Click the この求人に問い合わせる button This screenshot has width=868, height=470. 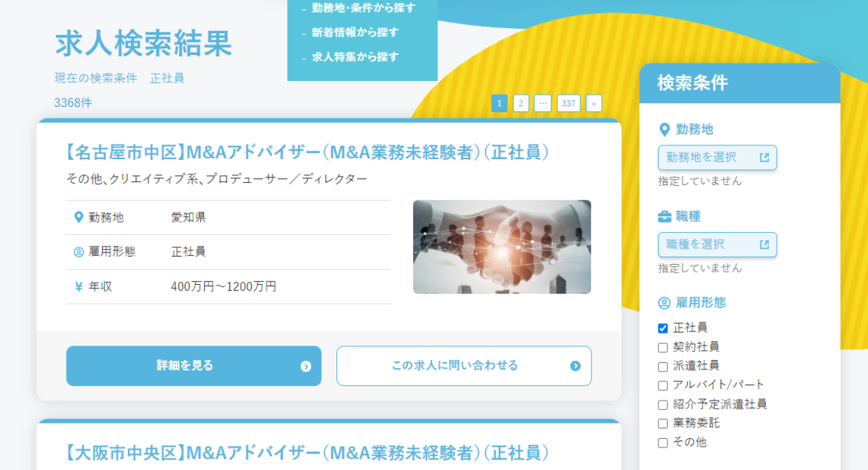click(464, 366)
